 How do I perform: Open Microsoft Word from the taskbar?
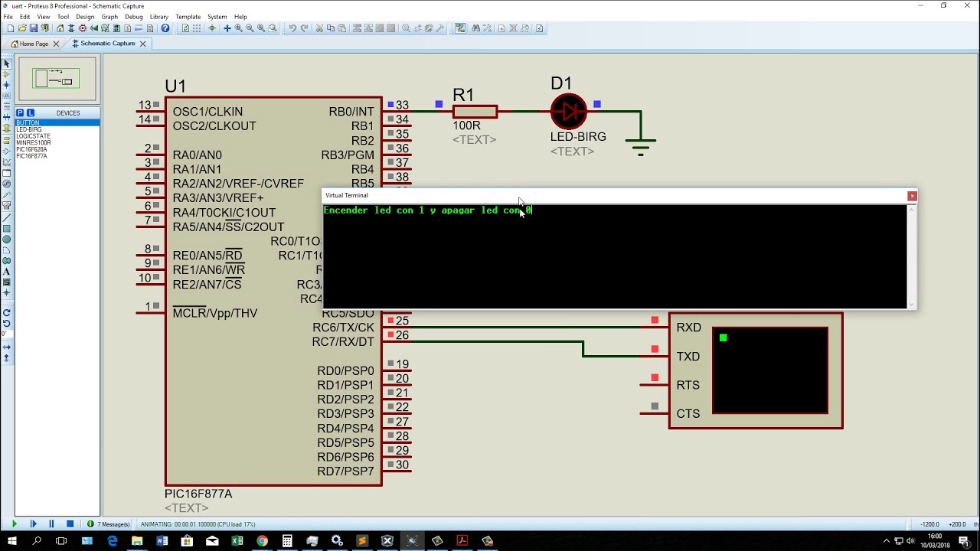[162, 541]
